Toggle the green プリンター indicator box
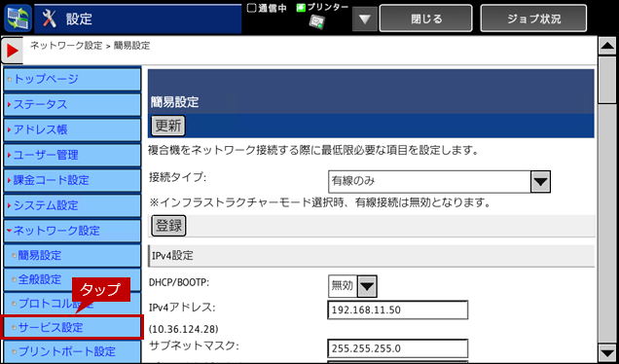Screen dimensions: 619x364 point(301,8)
